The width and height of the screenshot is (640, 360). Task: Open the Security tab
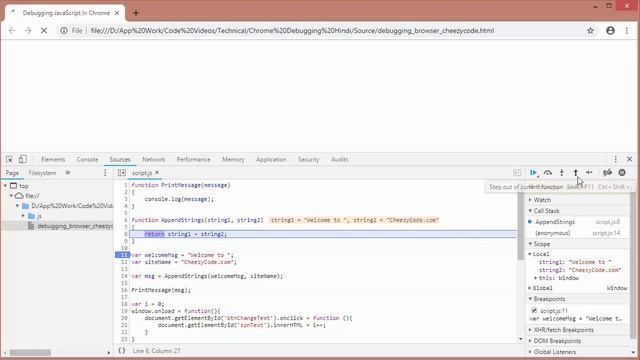[x=309, y=159]
